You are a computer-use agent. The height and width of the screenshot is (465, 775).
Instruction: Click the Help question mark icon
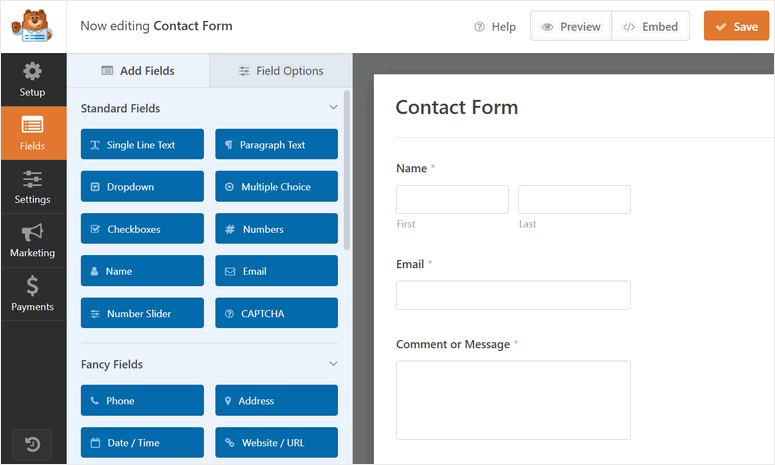click(480, 27)
